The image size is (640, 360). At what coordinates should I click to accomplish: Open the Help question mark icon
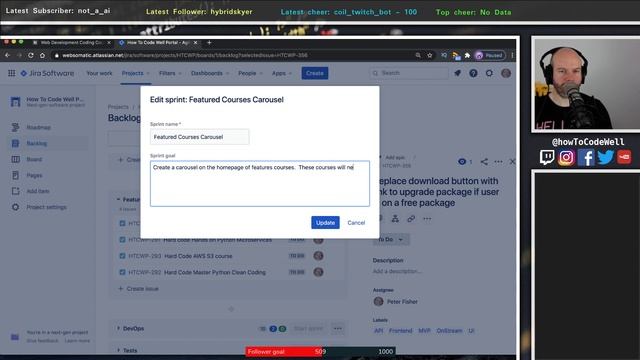[x=473, y=73]
